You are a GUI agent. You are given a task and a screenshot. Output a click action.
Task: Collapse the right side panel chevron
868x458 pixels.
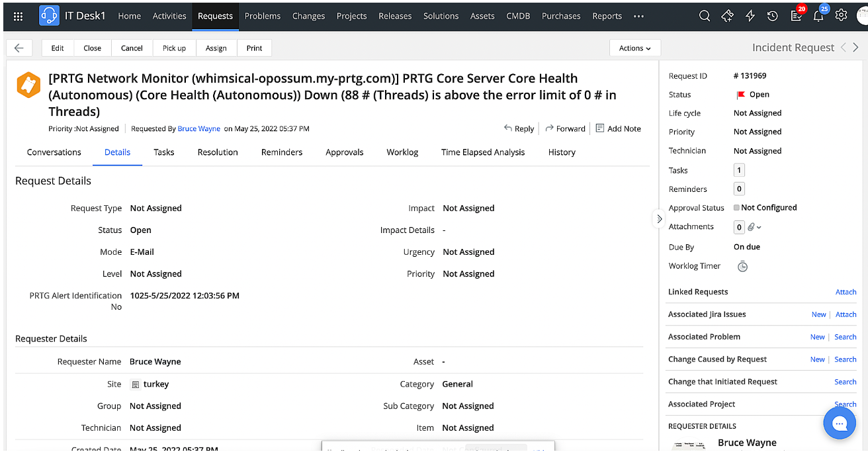(x=659, y=218)
